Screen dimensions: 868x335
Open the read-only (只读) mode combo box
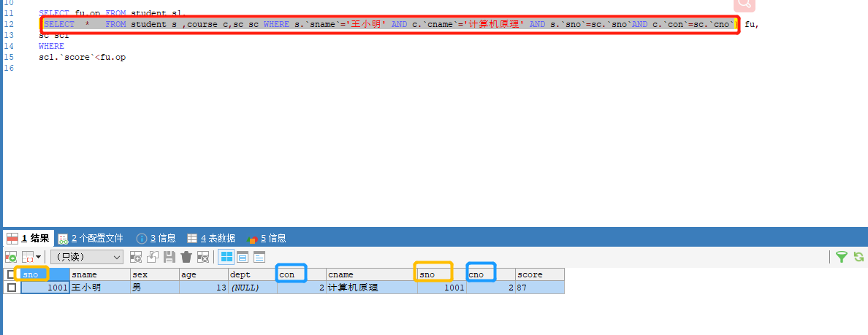click(87, 257)
